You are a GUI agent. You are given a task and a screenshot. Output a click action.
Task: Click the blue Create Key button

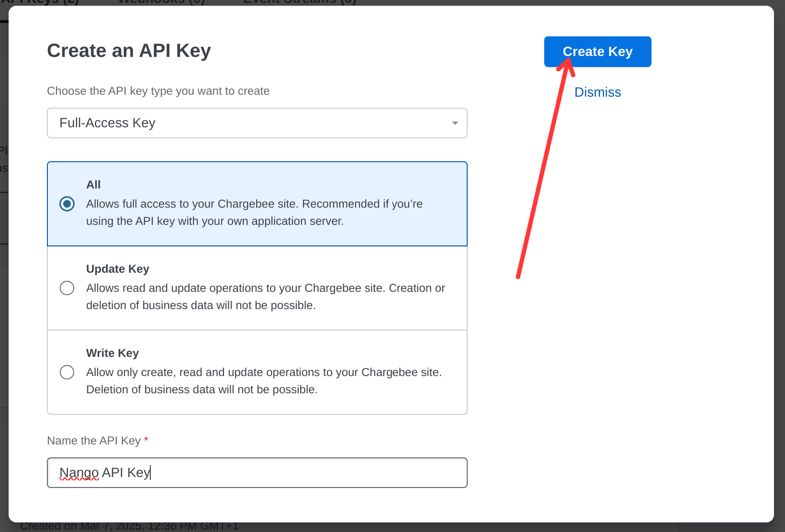click(x=597, y=52)
